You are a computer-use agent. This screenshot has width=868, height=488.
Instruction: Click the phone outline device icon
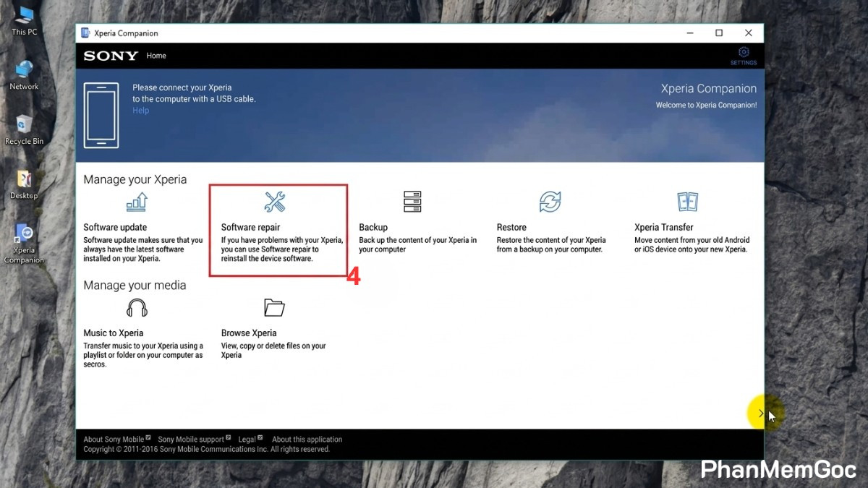click(x=101, y=115)
